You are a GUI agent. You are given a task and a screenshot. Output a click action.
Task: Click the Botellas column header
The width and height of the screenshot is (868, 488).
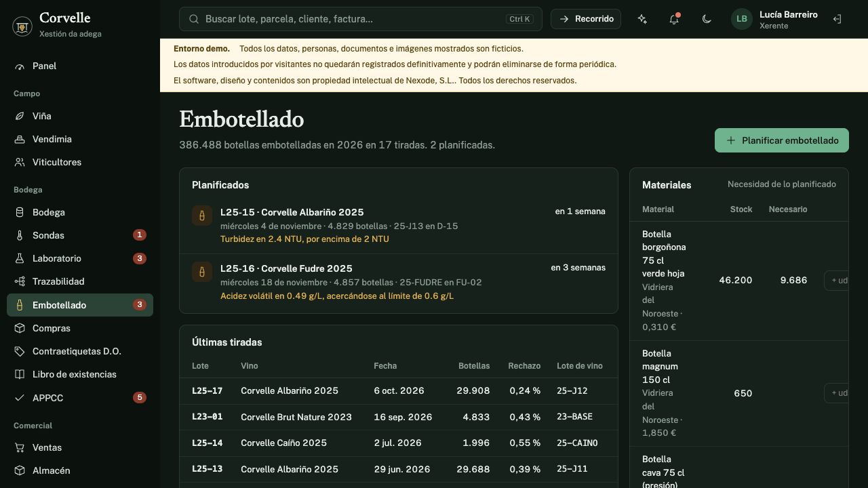pyautogui.click(x=474, y=366)
